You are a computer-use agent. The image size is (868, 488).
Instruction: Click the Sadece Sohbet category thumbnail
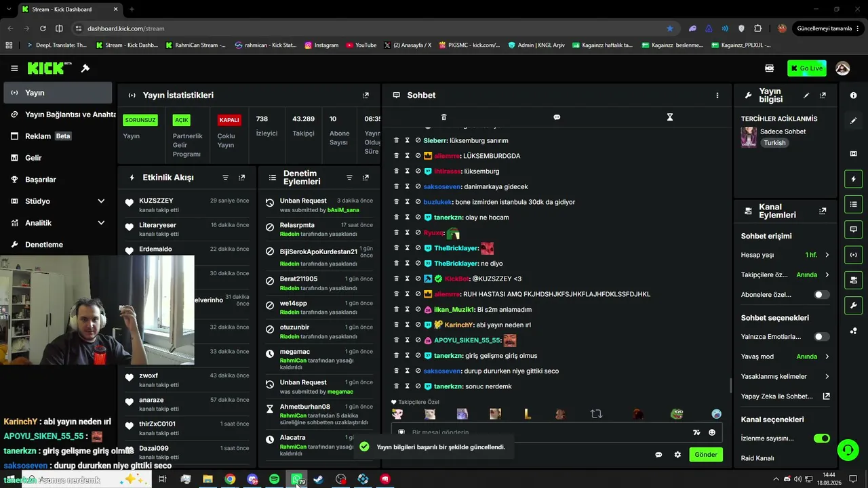(x=749, y=137)
